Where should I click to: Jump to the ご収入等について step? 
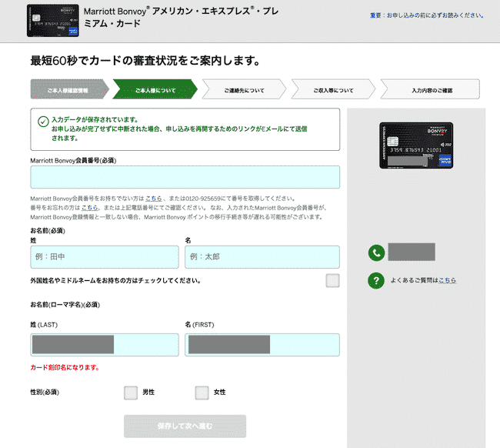click(333, 90)
